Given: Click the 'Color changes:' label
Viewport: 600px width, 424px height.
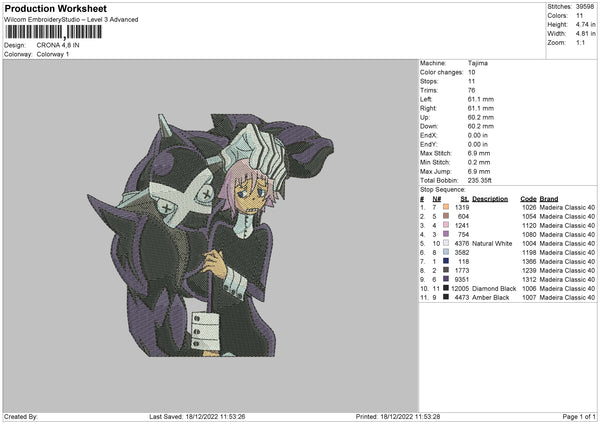Looking at the screenshot, I should point(441,72).
